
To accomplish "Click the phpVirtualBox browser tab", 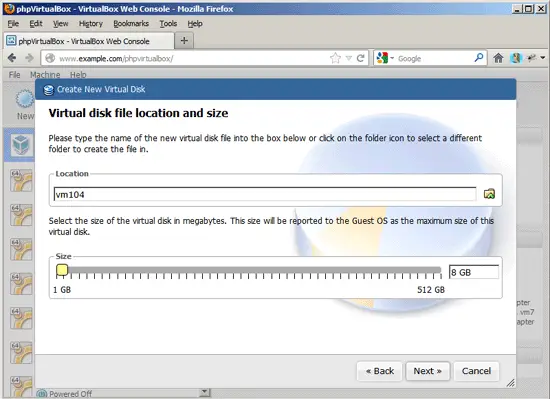I will click(x=89, y=41).
